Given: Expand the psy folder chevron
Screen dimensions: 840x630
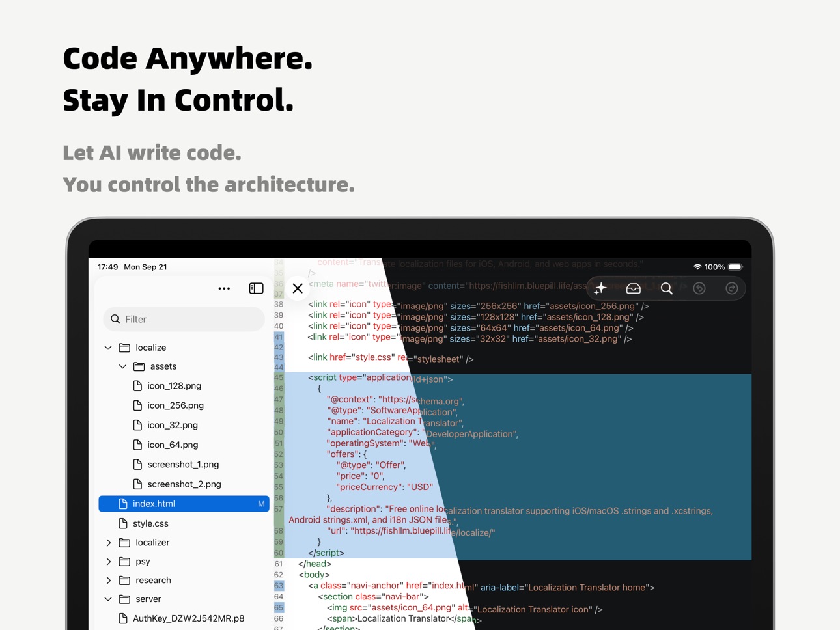Looking at the screenshot, I should pyautogui.click(x=108, y=561).
